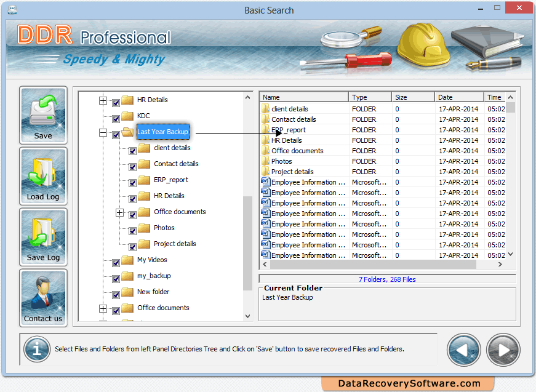Click the blue information icon
Viewport: 536px width, 392px height.
click(37, 350)
